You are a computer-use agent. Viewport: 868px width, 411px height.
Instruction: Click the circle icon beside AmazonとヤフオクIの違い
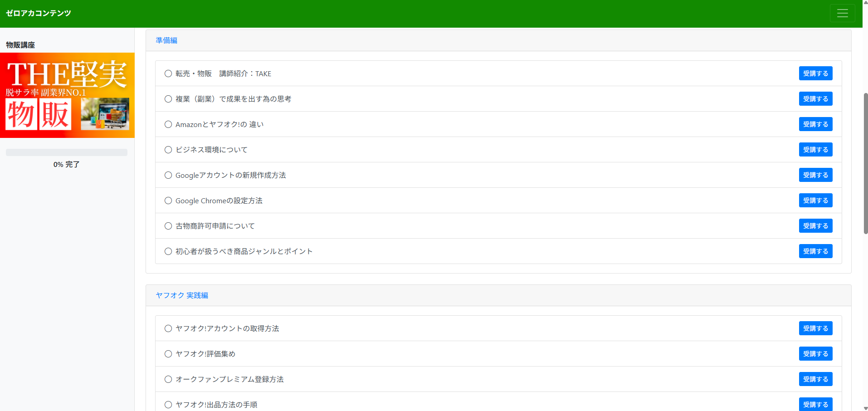coord(168,124)
